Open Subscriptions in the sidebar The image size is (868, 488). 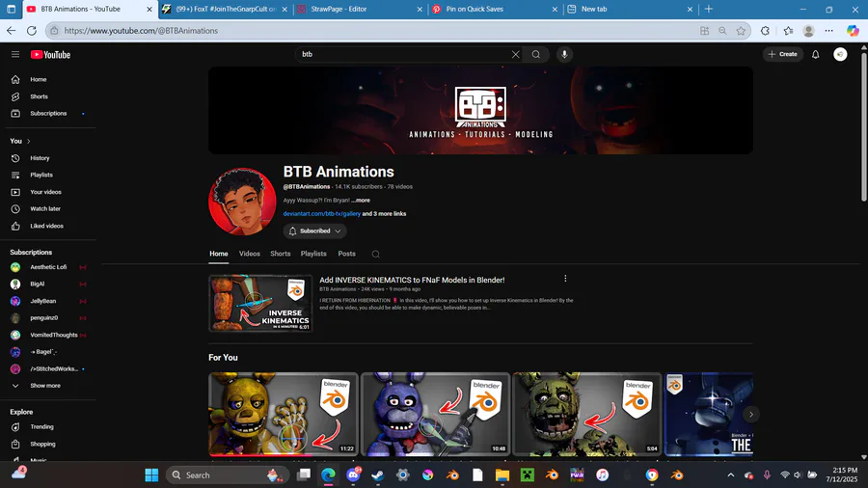48,114
